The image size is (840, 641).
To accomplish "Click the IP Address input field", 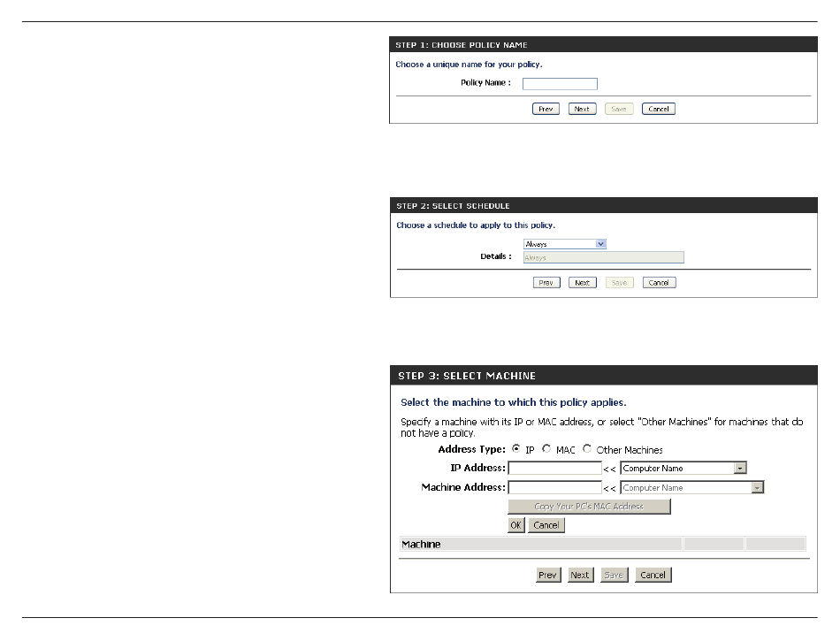I will click(x=554, y=468).
